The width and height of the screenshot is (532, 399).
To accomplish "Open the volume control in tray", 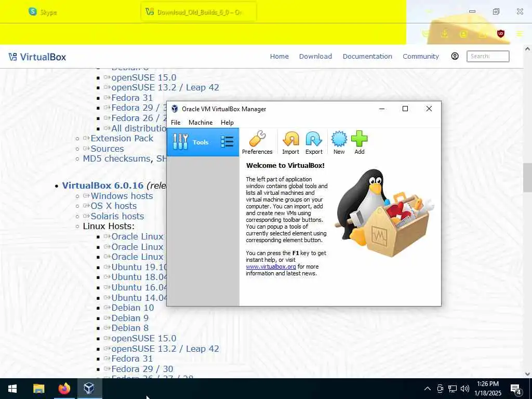I will click(465, 389).
